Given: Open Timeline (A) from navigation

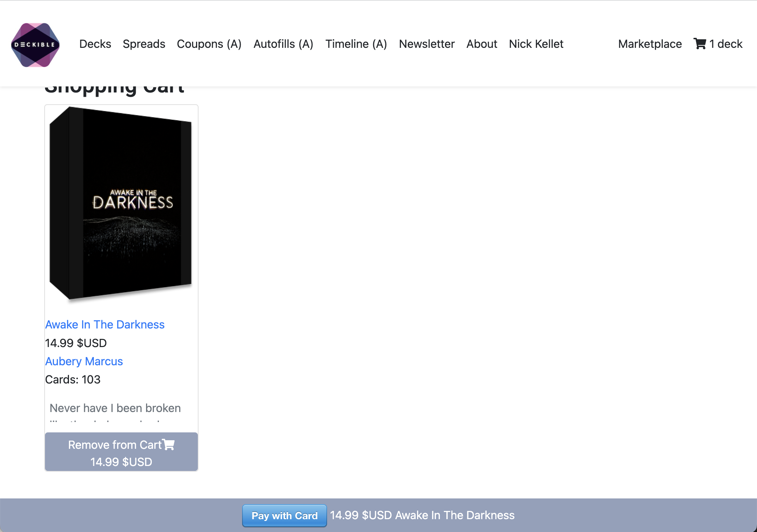Looking at the screenshot, I should click(356, 44).
